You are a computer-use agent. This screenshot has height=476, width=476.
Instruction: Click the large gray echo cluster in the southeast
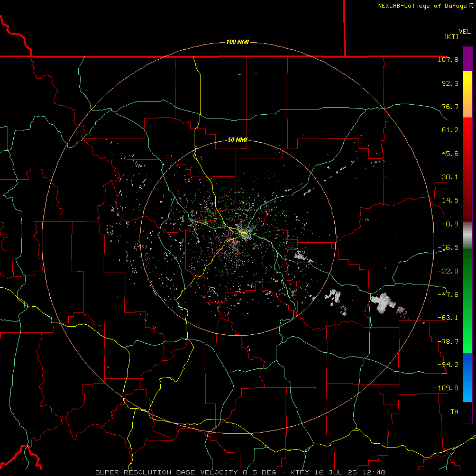point(383,303)
